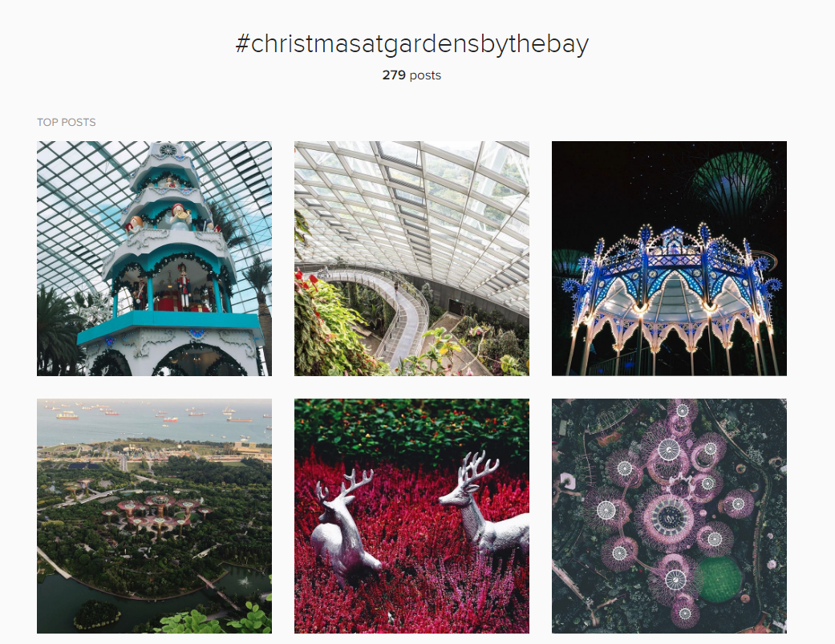Open the Cloud Forest walkway post

pyautogui.click(x=411, y=258)
